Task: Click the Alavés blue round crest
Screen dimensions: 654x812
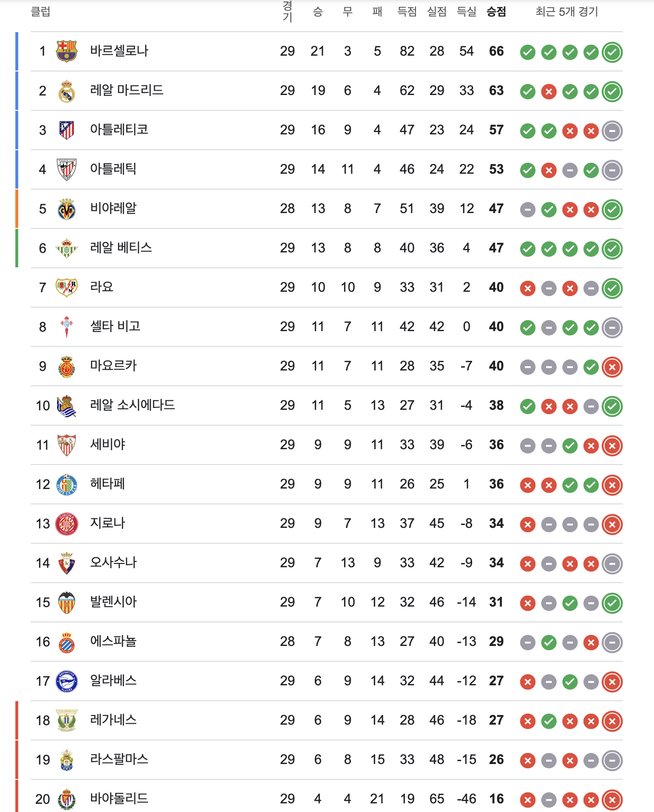Action: (x=67, y=681)
